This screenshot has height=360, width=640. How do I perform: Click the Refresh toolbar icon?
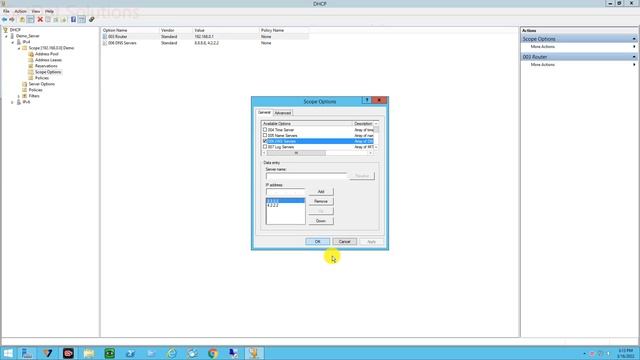point(56,20)
